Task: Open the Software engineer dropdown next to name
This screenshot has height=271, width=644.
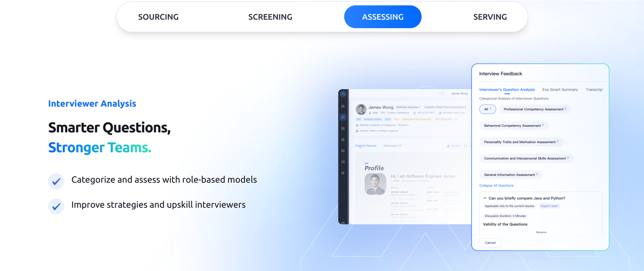Action: (408, 107)
